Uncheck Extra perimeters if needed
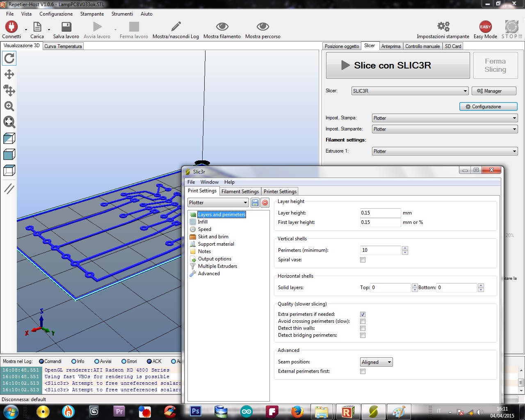The image size is (525, 420). pos(363,314)
